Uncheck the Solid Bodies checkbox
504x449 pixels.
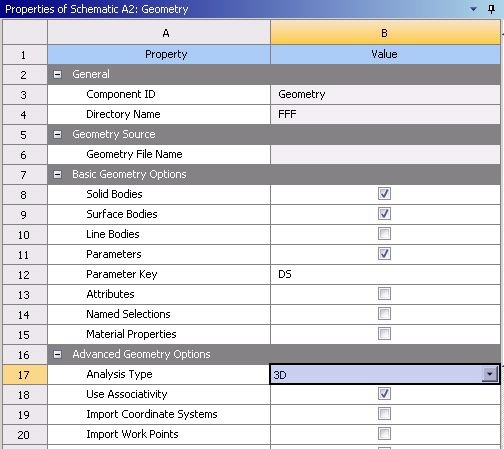[x=384, y=194]
